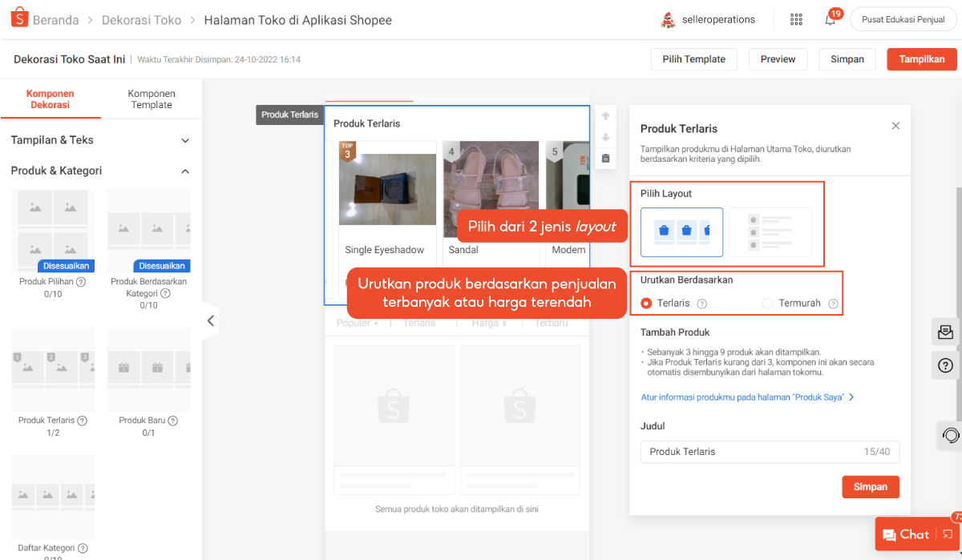Choose the list layout option
Viewport: 962px width, 560px height.
[770, 232]
